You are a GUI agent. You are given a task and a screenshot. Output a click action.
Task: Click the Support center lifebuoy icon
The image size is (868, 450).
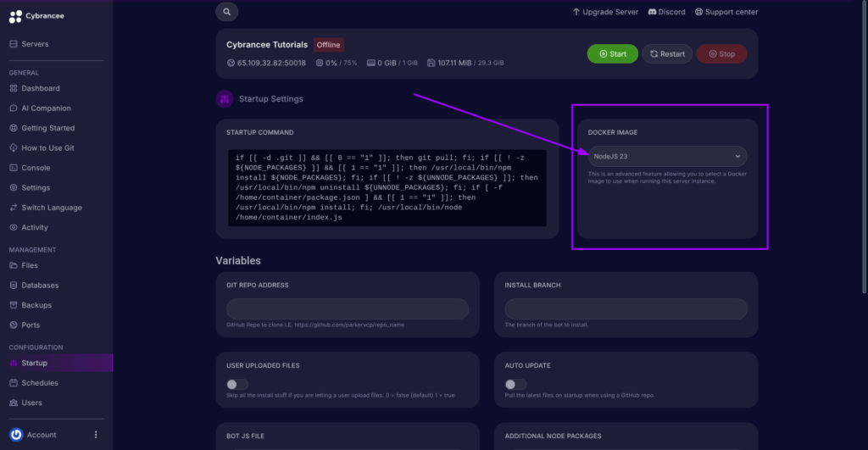click(698, 12)
